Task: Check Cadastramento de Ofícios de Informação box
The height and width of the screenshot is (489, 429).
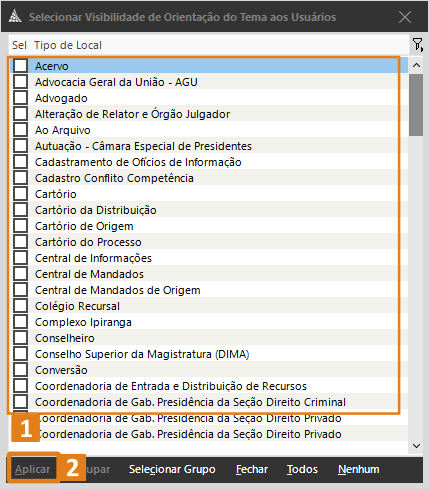Action: tap(21, 162)
